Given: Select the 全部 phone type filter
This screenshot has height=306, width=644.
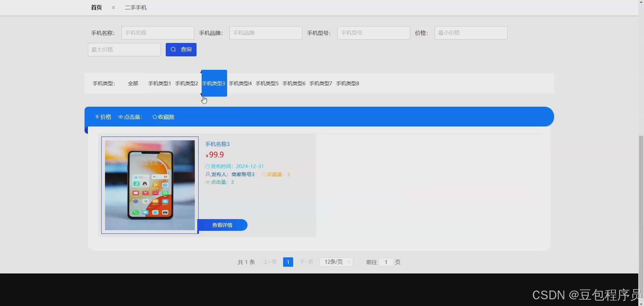Looking at the screenshot, I should pyautogui.click(x=133, y=83).
